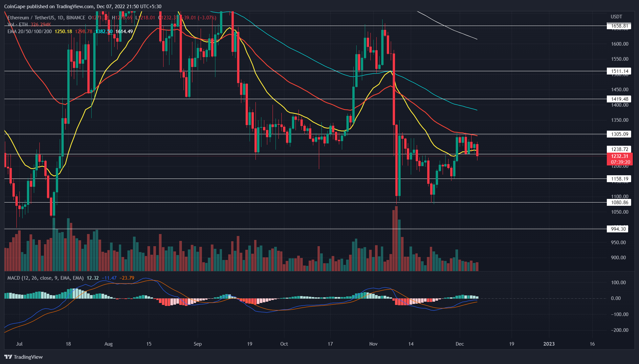Viewport: 639px width, 364px height.
Task: Click the USDT currency label on price axis
Action: tap(616, 17)
